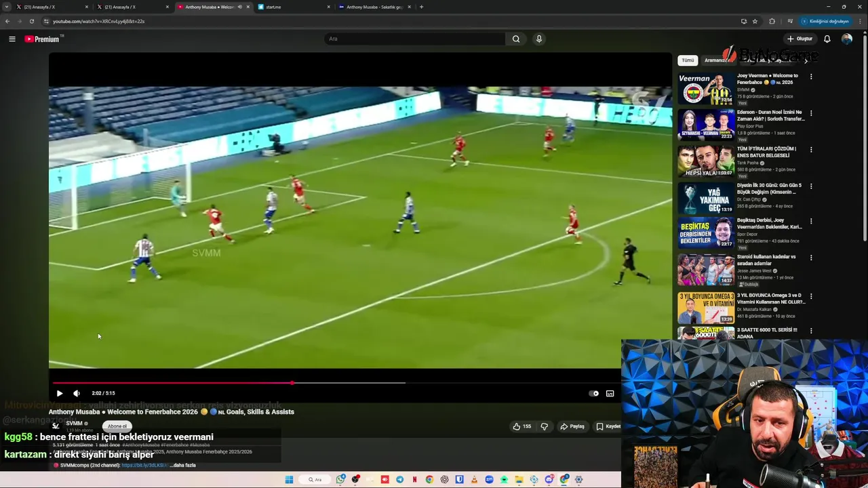Viewport: 868px width, 488px height.
Task: Toggle subtitles captions button in player
Action: coord(610,393)
